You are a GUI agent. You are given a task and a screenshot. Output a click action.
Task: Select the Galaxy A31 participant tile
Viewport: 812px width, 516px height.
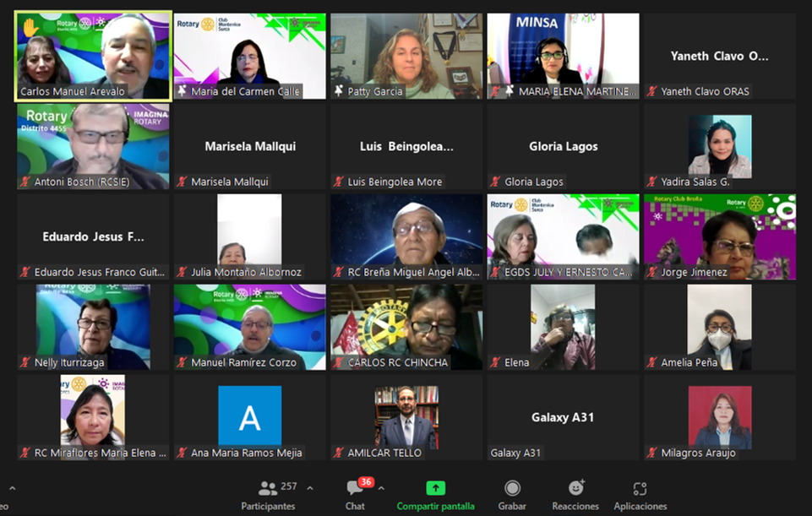point(563,417)
